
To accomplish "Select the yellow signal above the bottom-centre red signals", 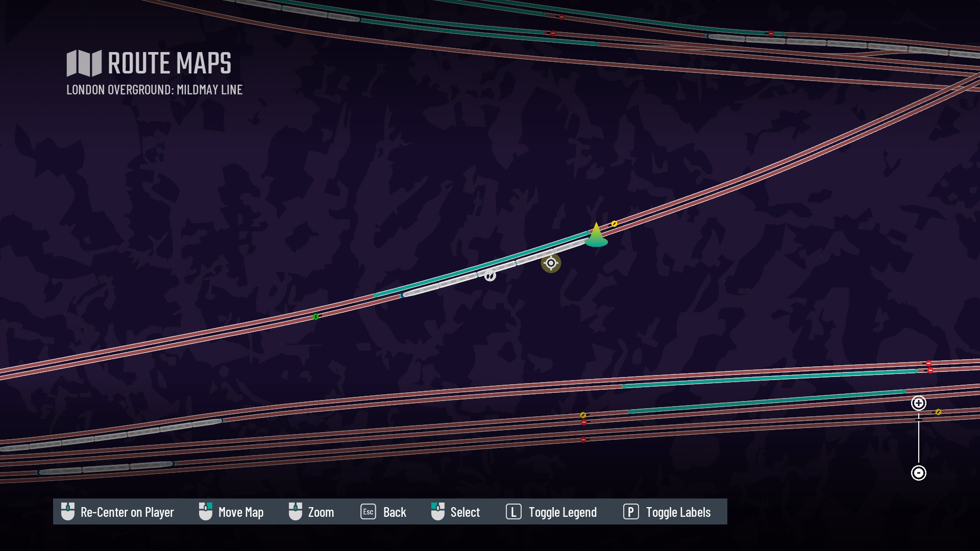I will [x=583, y=415].
